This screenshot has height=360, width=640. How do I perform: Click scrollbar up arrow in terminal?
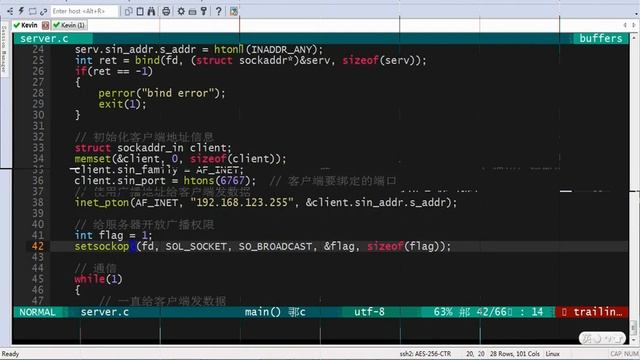click(634, 38)
